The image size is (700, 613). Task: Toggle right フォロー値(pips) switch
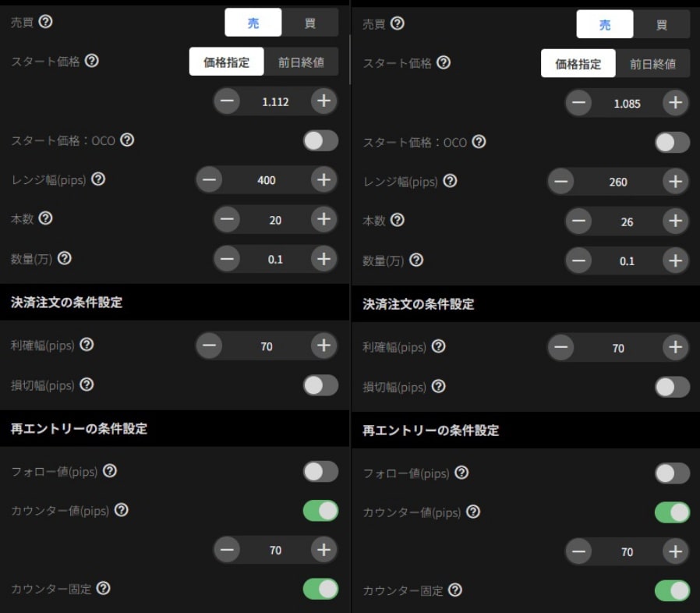[x=672, y=473]
